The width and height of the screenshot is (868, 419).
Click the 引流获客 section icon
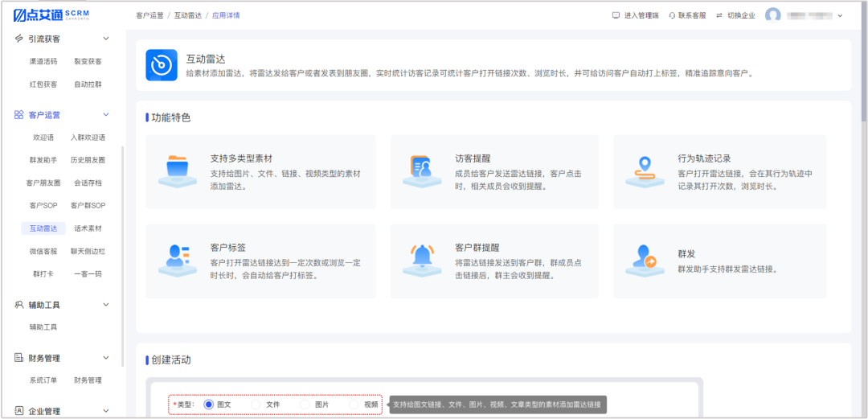pos(18,39)
